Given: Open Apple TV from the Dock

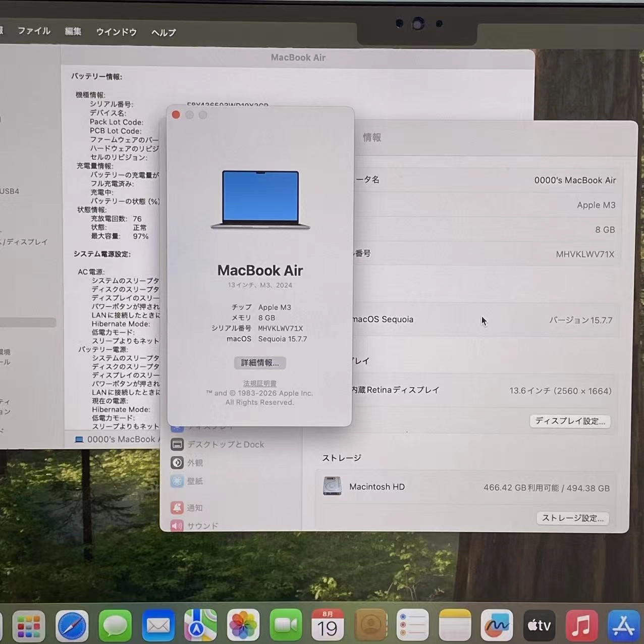Looking at the screenshot, I should (539, 626).
